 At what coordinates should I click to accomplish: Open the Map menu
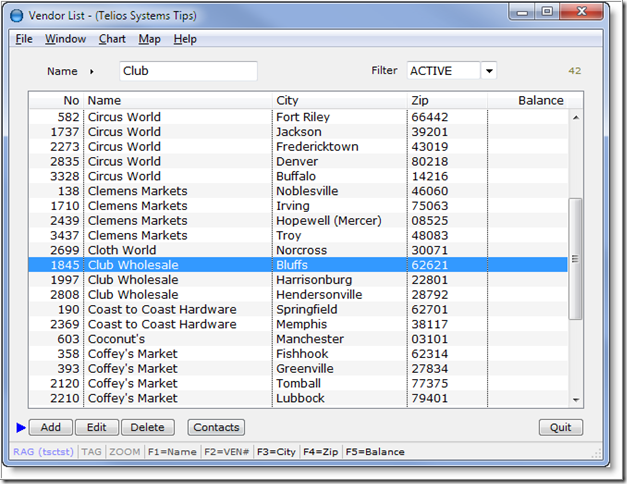pos(149,39)
